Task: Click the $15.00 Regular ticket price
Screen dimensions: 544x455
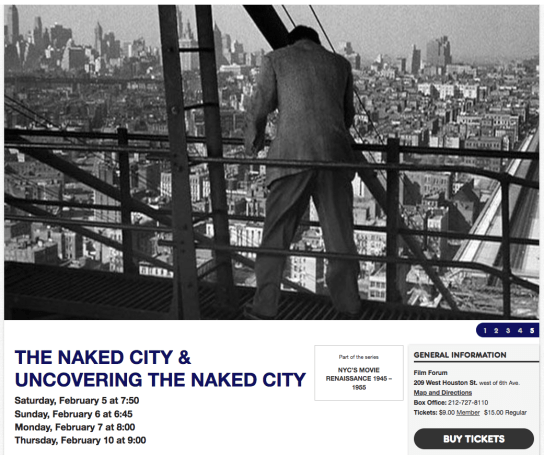Action: coord(505,413)
